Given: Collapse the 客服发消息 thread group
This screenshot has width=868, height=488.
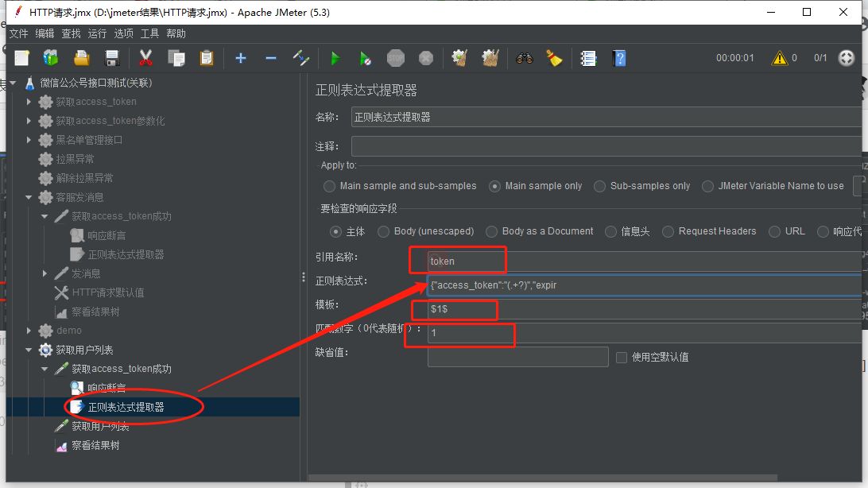Looking at the screenshot, I should 29,197.
